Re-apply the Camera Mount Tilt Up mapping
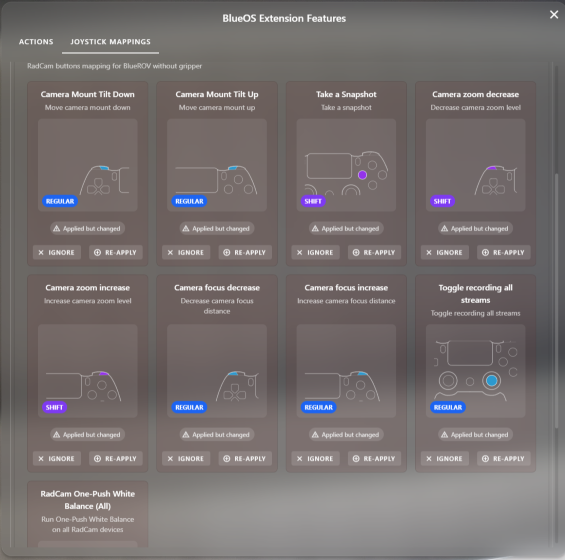 click(245, 252)
